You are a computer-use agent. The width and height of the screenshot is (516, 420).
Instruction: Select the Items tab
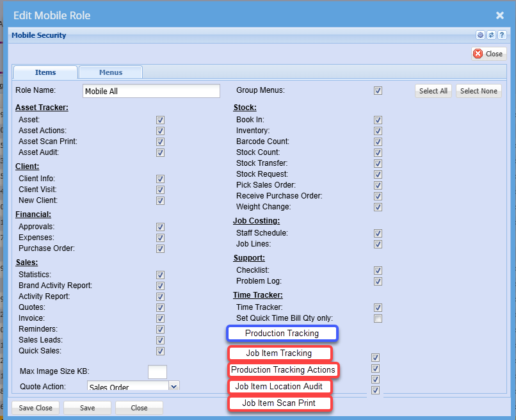[x=45, y=72]
